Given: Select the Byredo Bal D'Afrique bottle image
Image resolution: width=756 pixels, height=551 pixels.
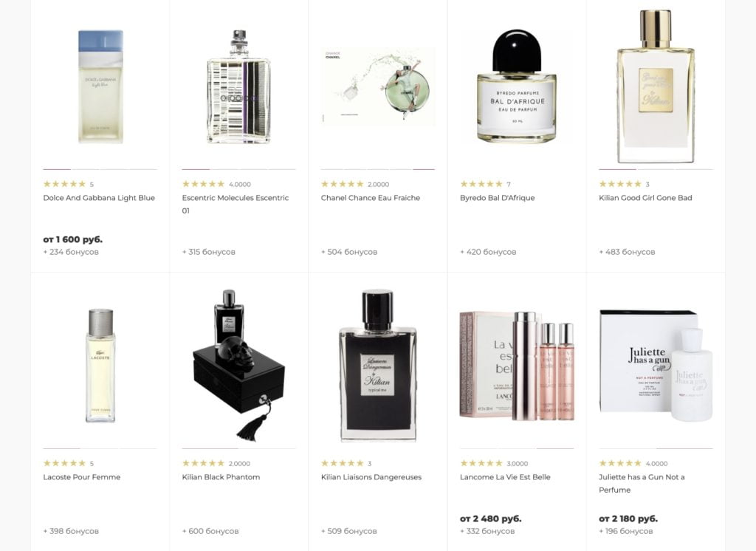Looking at the screenshot, I should 516,86.
